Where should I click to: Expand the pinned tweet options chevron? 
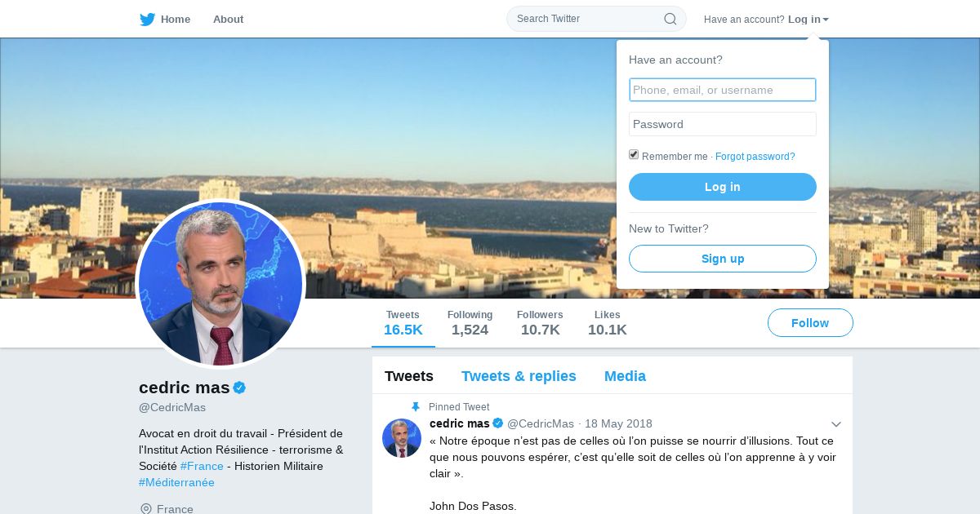point(835,424)
